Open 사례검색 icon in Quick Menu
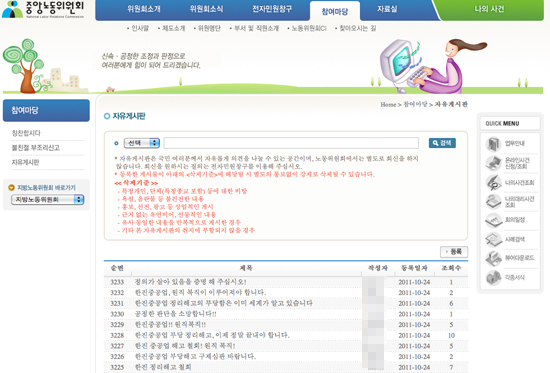550x373 pixels. point(493,240)
